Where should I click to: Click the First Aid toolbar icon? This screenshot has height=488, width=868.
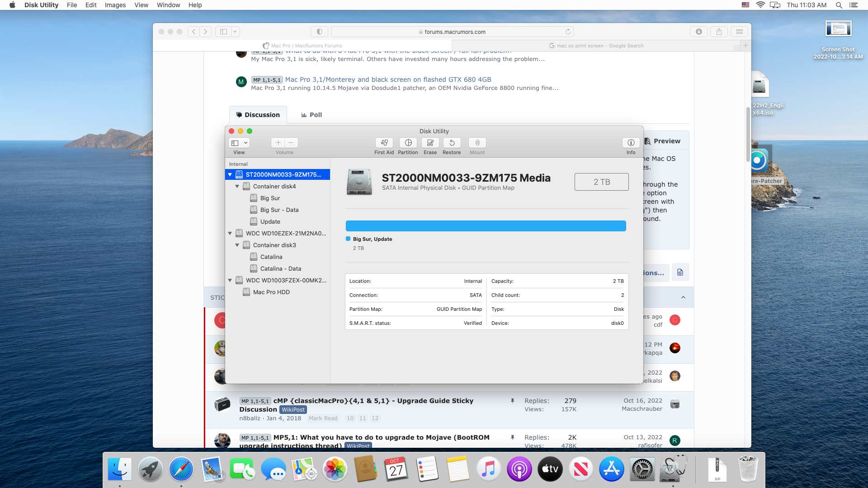[384, 143]
